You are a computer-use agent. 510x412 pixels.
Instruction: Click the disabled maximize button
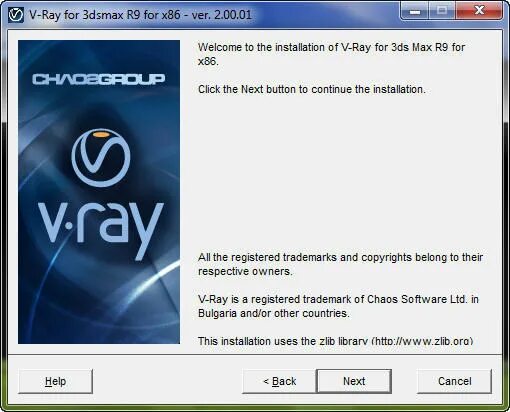(442, 12)
